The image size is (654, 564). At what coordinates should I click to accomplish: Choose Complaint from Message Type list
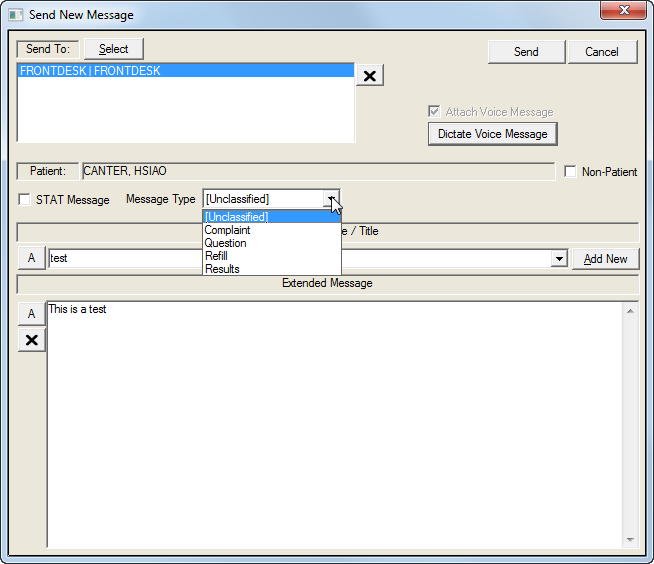click(228, 230)
